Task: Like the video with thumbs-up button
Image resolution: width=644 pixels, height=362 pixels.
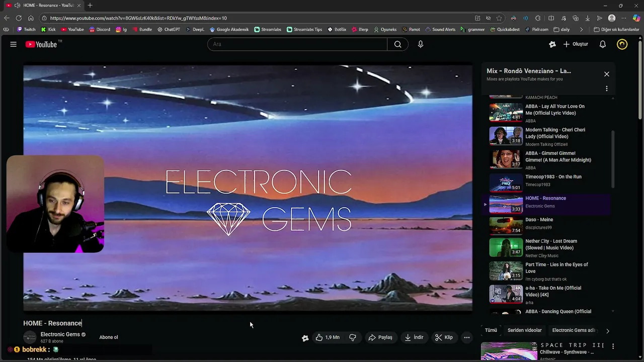Action: click(327, 337)
